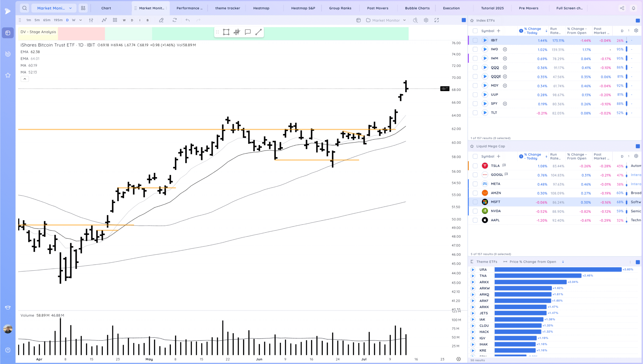Open chart settings gear icon
Image resolution: width=643 pixels, height=364 pixels.
(x=426, y=20)
